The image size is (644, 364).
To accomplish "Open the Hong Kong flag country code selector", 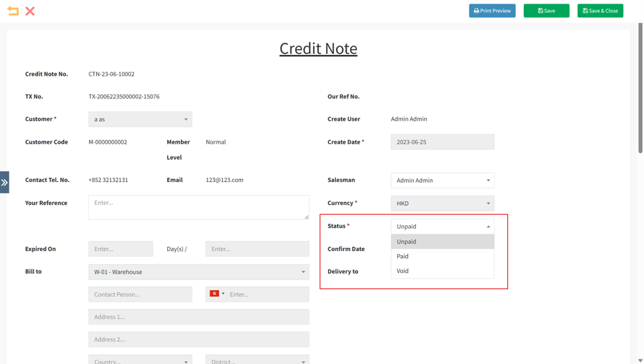I will coord(216,294).
